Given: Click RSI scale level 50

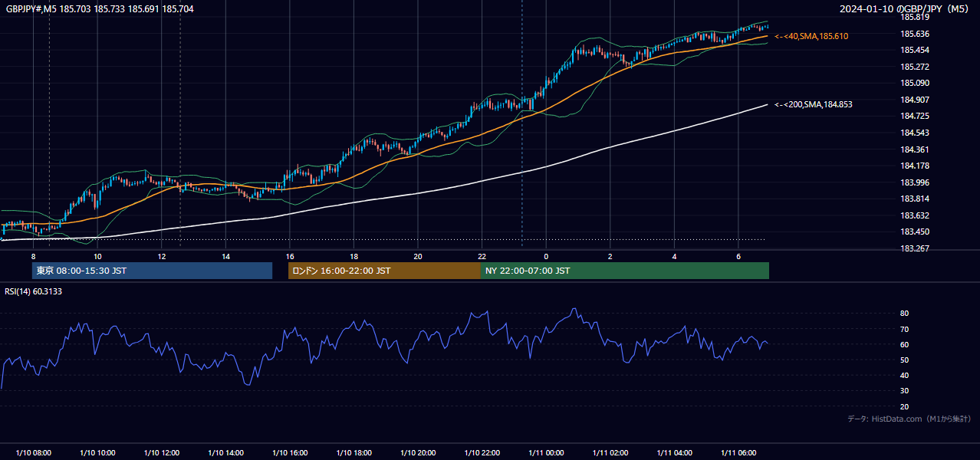Looking at the screenshot, I should click(905, 360).
